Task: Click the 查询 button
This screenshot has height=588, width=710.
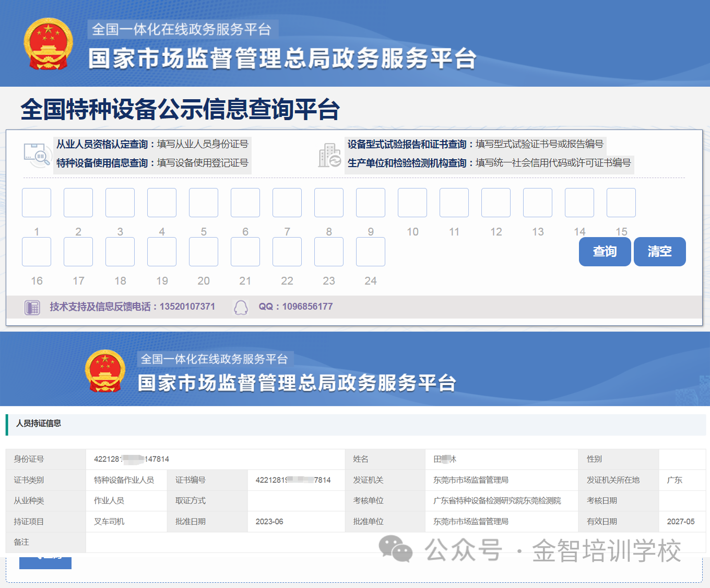Action: click(605, 252)
